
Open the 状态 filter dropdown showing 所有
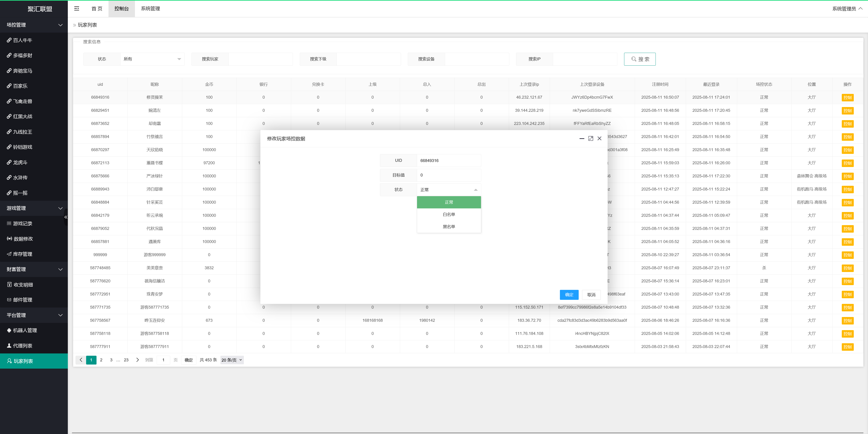pos(152,59)
